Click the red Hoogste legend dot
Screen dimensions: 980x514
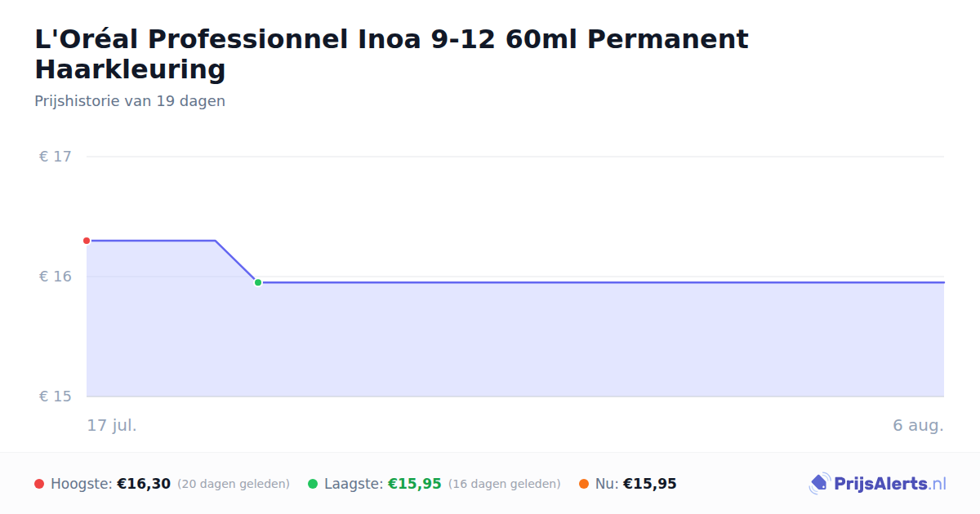(x=39, y=484)
